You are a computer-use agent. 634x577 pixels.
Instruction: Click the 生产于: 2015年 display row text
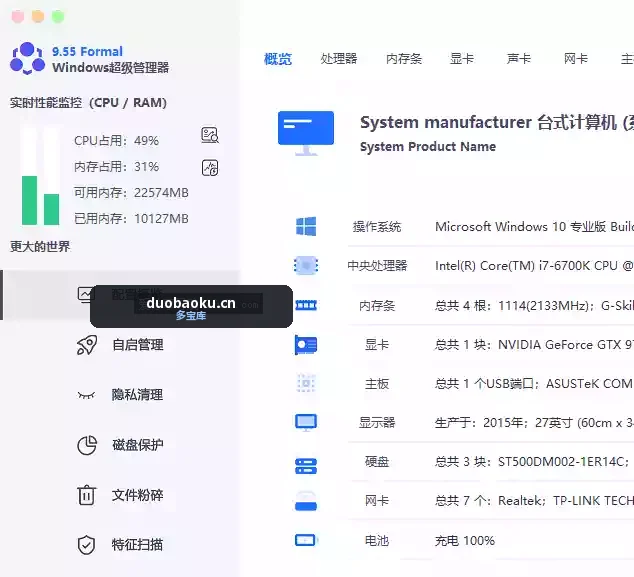[535, 423]
